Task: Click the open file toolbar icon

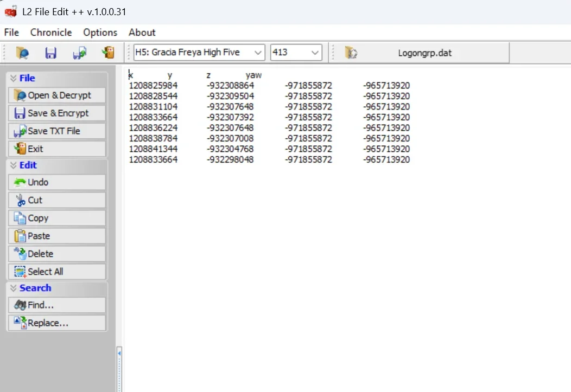Action: [22, 53]
